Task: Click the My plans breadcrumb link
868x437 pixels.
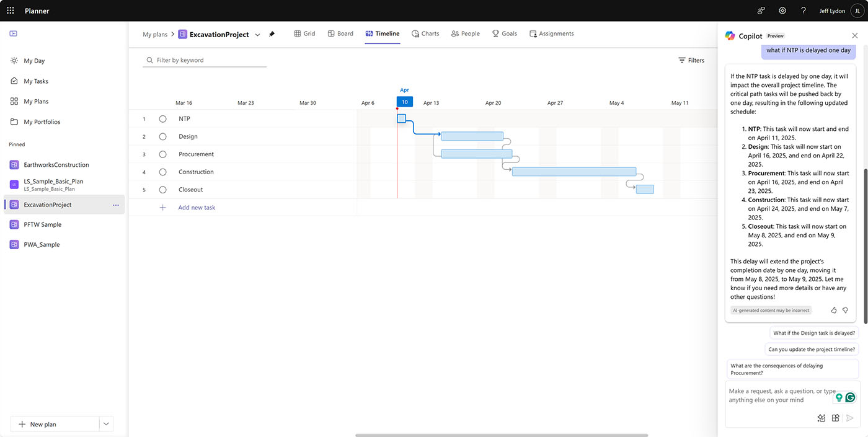Action: [x=155, y=35]
